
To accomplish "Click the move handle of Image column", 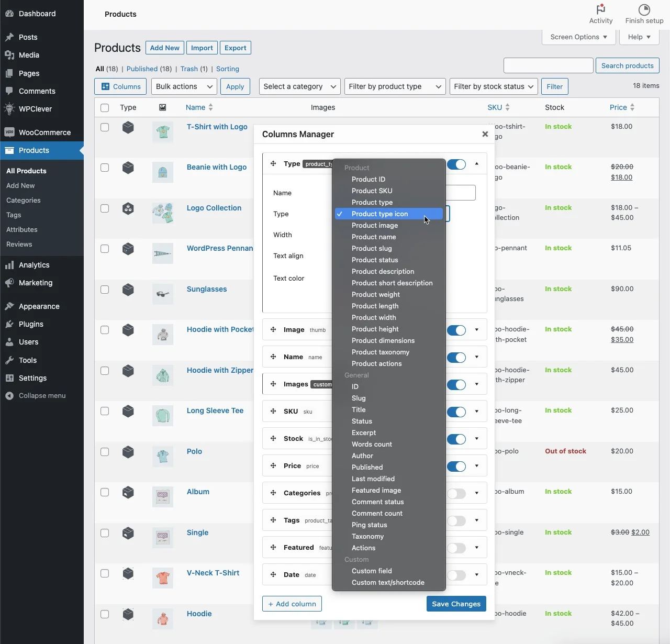I will tap(273, 330).
